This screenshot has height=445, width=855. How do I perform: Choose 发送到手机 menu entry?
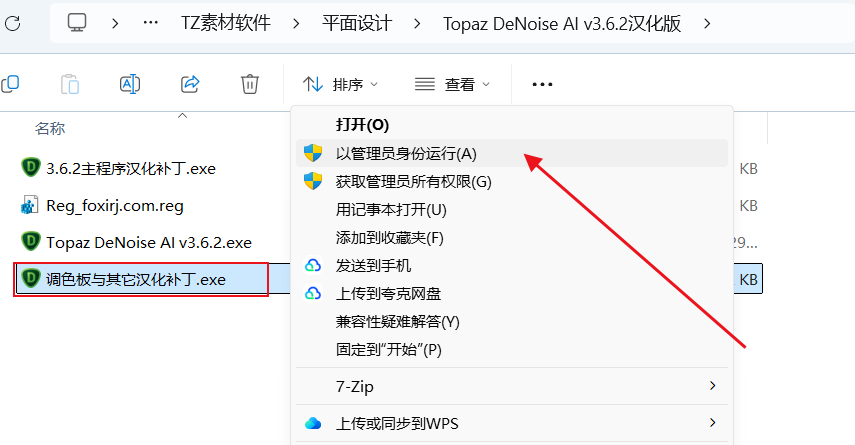point(512,266)
